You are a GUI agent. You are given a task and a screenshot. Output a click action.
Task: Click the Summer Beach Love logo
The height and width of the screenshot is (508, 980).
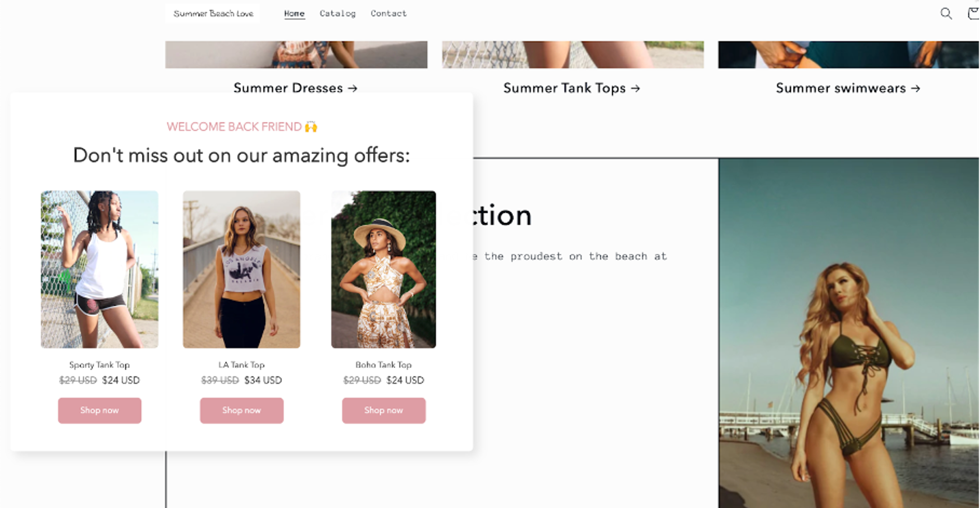(213, 14)
